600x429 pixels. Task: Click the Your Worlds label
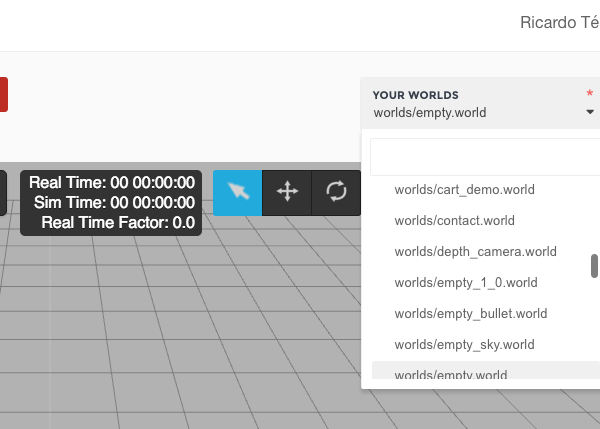coord(416,95)
